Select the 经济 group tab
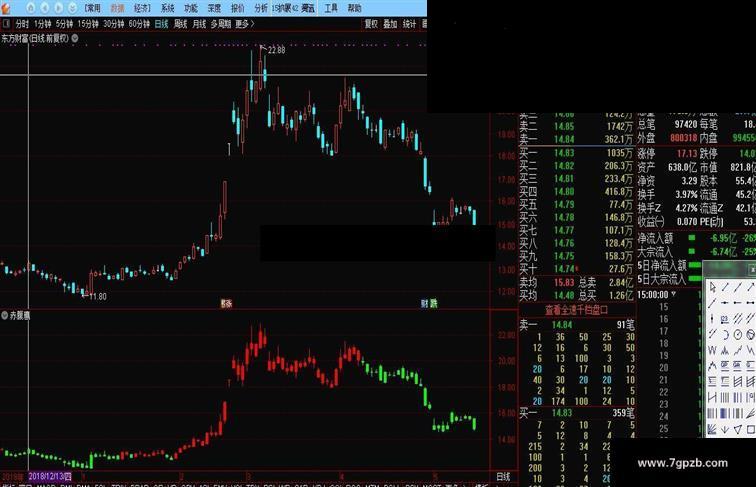The width and height of the screenshot is (756, 487). pyautogui.click(x=142, y=8)
